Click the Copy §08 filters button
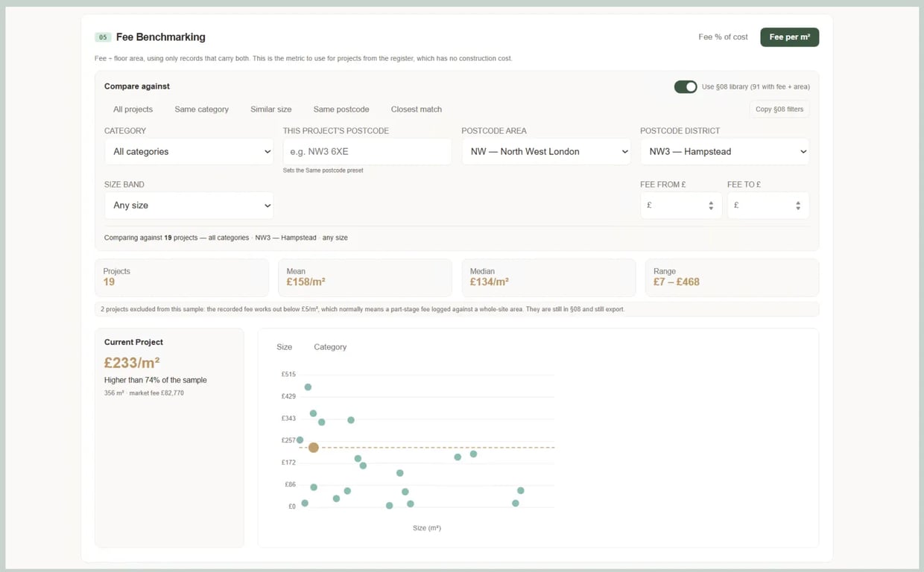The height and width of the screenshot is (572, 924). [779, 109]
